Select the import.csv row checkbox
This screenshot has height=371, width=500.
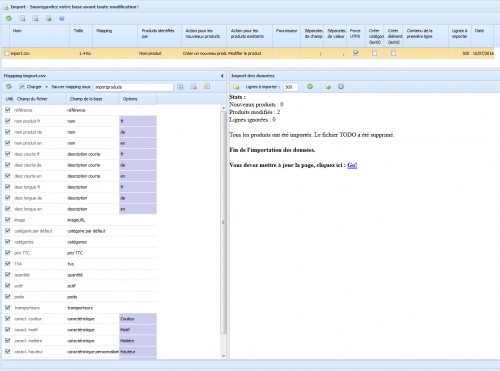7,53
